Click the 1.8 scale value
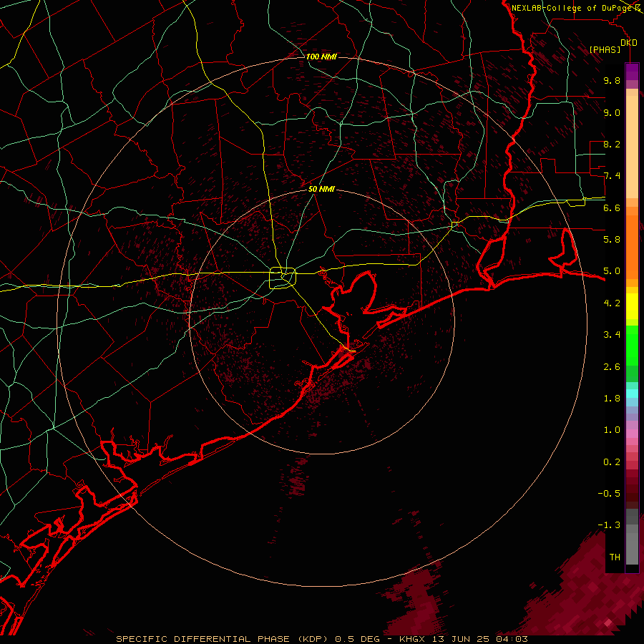This screenshot has height=644, width=644. click(x=612, y=399)
